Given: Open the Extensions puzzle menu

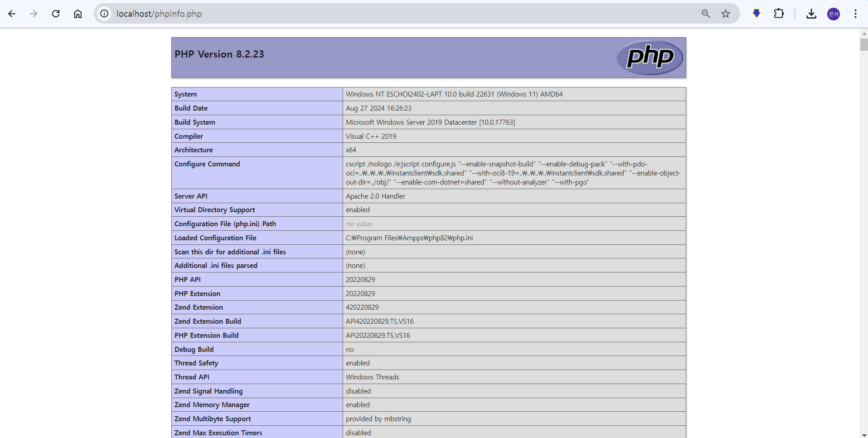Looking at the screenshot, I should point(779,14).
